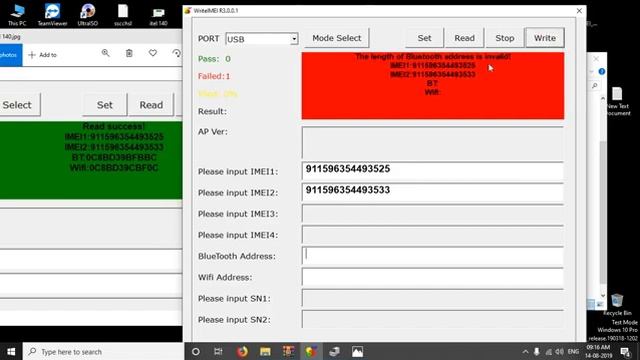Open File Explorer from the taskbar
The width and height of the screenshot is (640, 360).
tap(265, 351)
